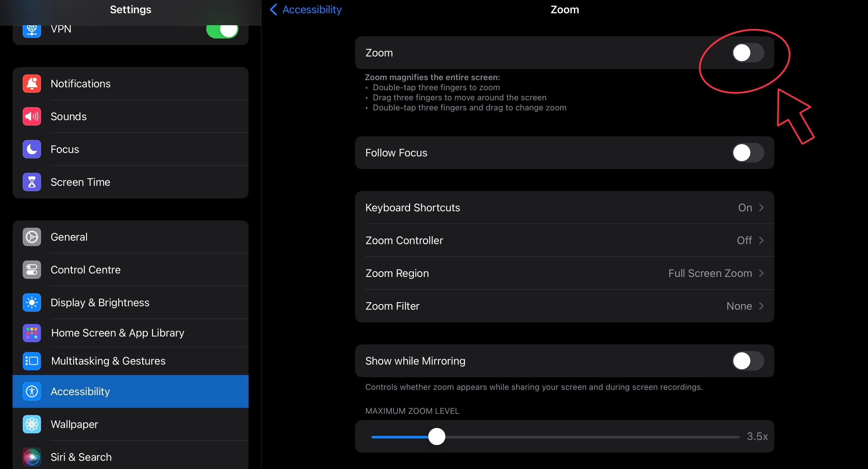The width and height of the screenshot is (868, 469).
Task: Open Multitasking & Gestures in sidebar
Action: [108, 361]
